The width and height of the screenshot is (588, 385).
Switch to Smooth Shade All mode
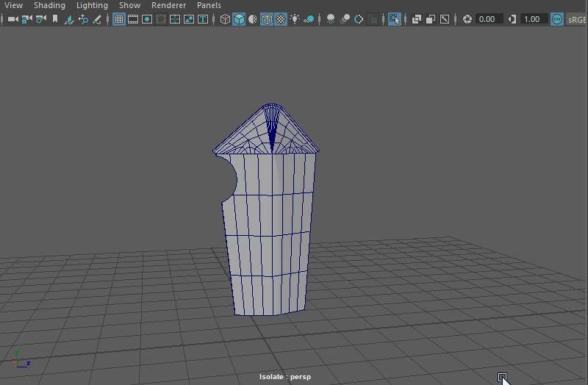[x=239, y=19]
